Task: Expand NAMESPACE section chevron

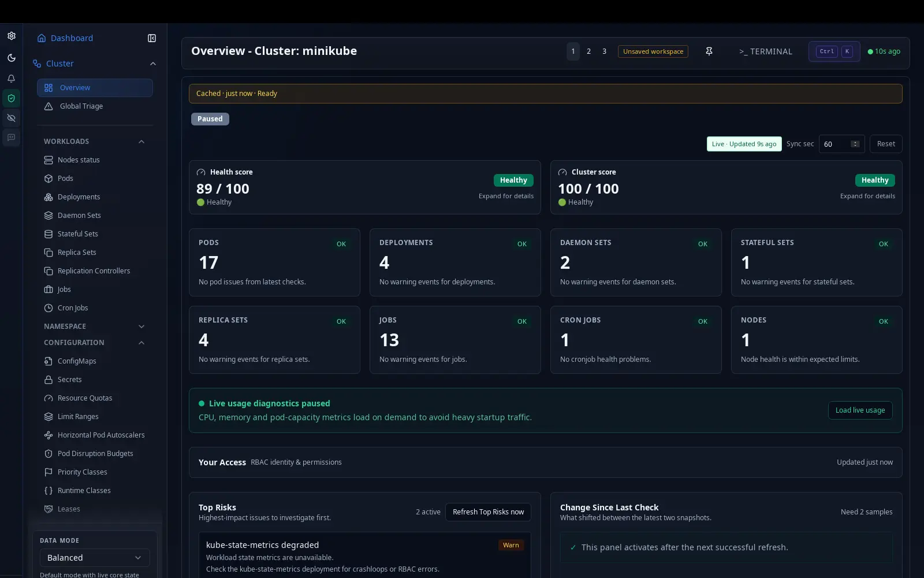Action: pos(141,327)
